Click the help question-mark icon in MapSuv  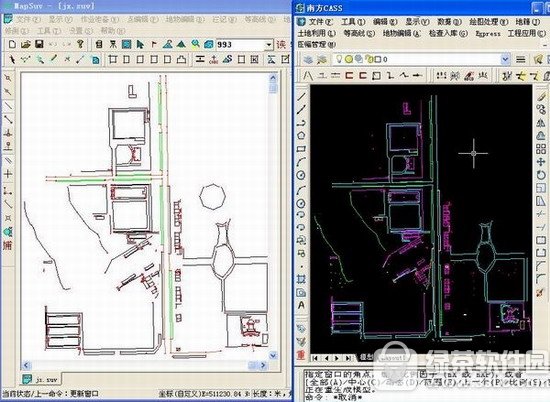point(80,44)
